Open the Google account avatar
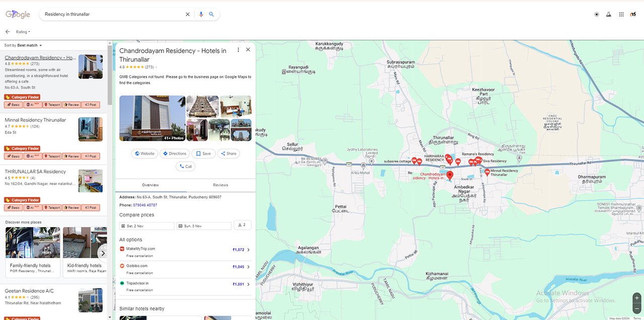Viewport: 644px width, 320px height. [633, 15]
